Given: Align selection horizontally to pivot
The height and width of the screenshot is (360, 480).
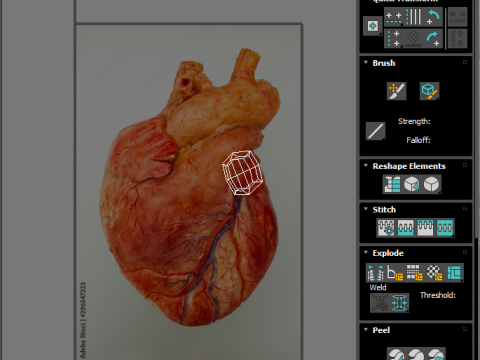Looking at the screenshot, I should coord(394,17).
